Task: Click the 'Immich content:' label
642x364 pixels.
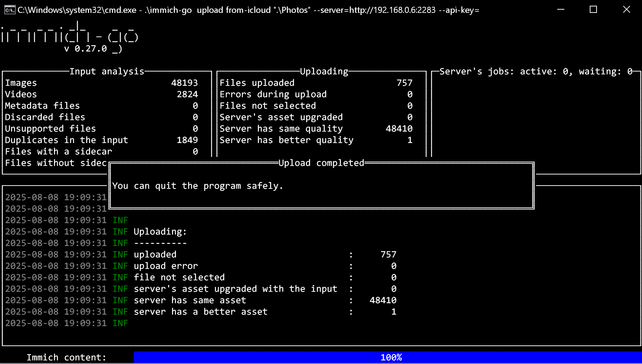Action: [67, 358]
